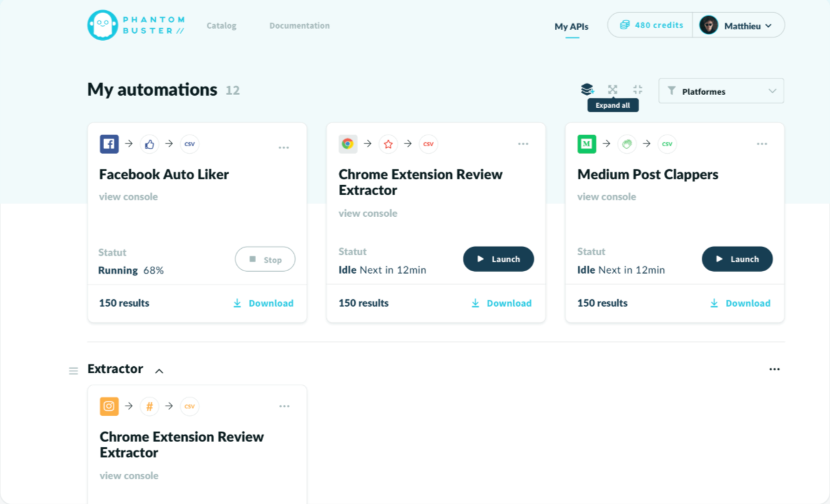Click the red star review icon
The image size is (830, 504).
click(x=388, y=144)
